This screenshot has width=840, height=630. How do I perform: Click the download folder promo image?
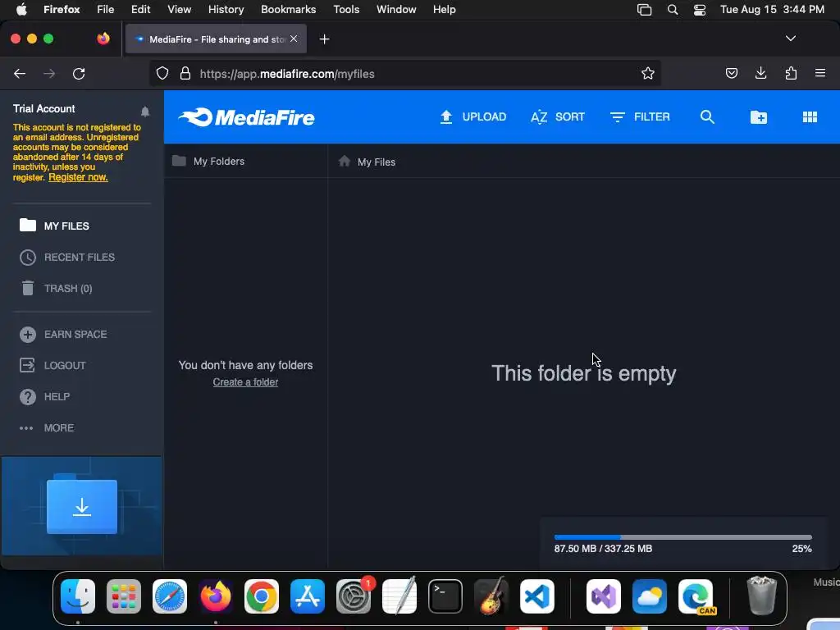click(82, 506)
